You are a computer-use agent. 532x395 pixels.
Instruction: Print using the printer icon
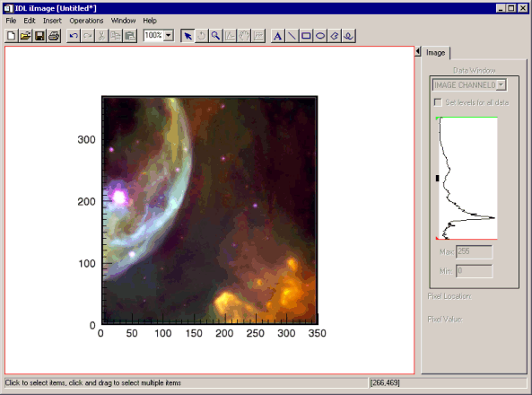(54, 36)
